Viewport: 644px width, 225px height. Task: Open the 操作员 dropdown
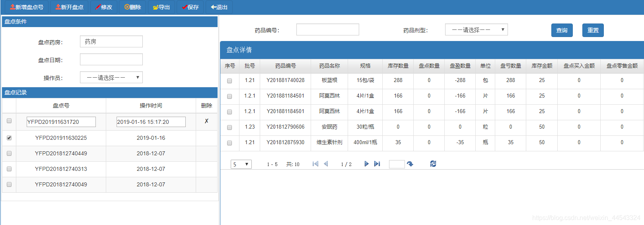pos(111,77)
